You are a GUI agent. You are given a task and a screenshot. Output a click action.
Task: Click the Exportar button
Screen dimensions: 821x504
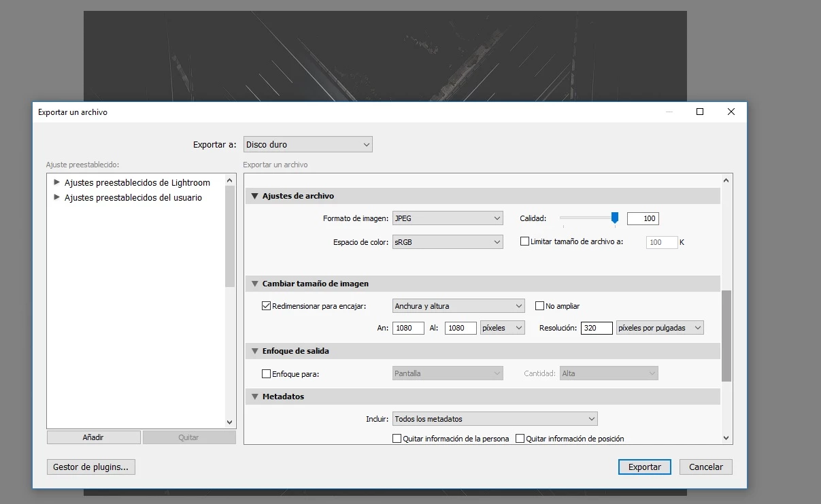pos(645,467)
